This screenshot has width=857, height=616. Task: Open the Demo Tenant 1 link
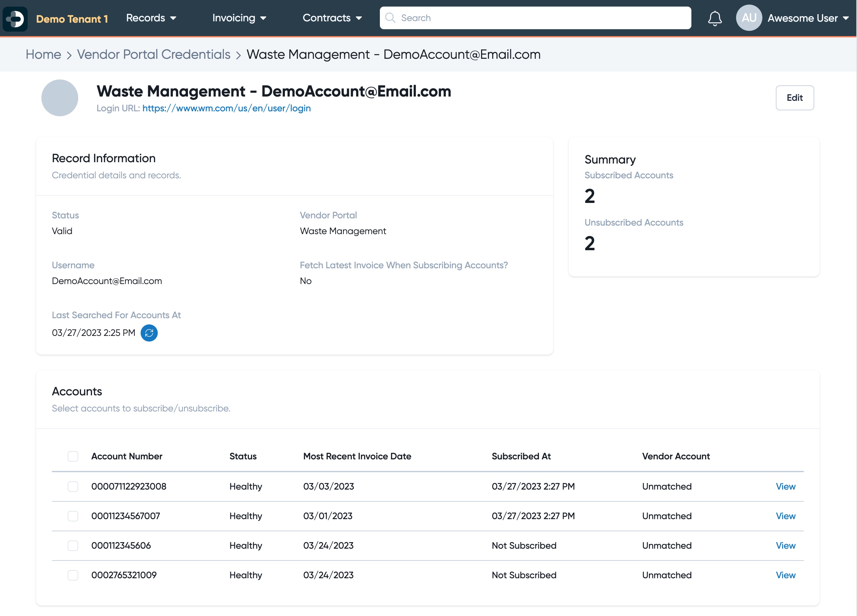(x=72, y=19)
